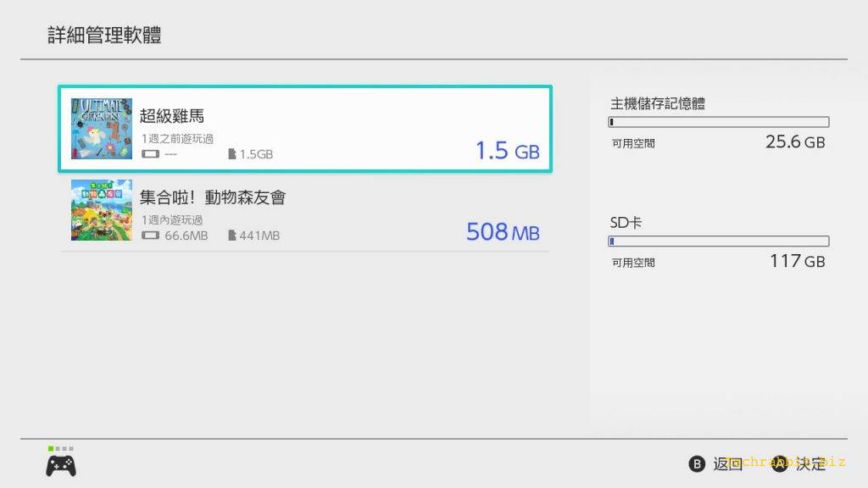Click the system memory icon beside 66.6MB
The image size is (868, 488).
151,235
